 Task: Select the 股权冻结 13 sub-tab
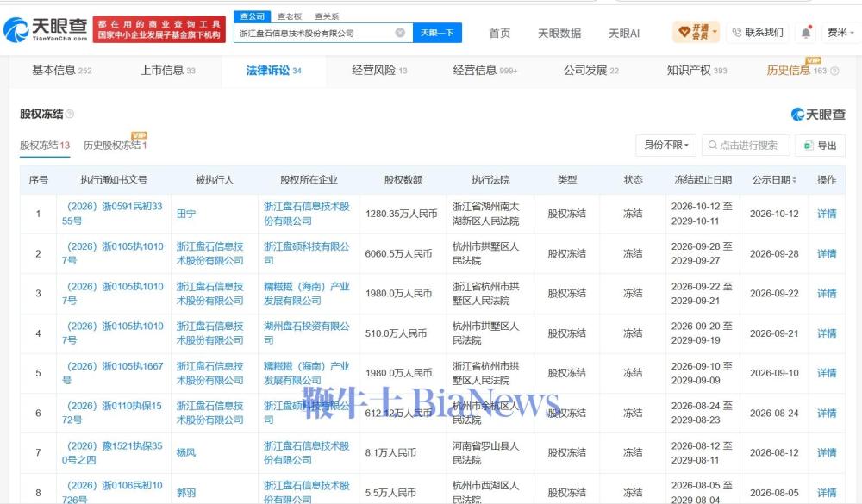[x=45, y=146]
